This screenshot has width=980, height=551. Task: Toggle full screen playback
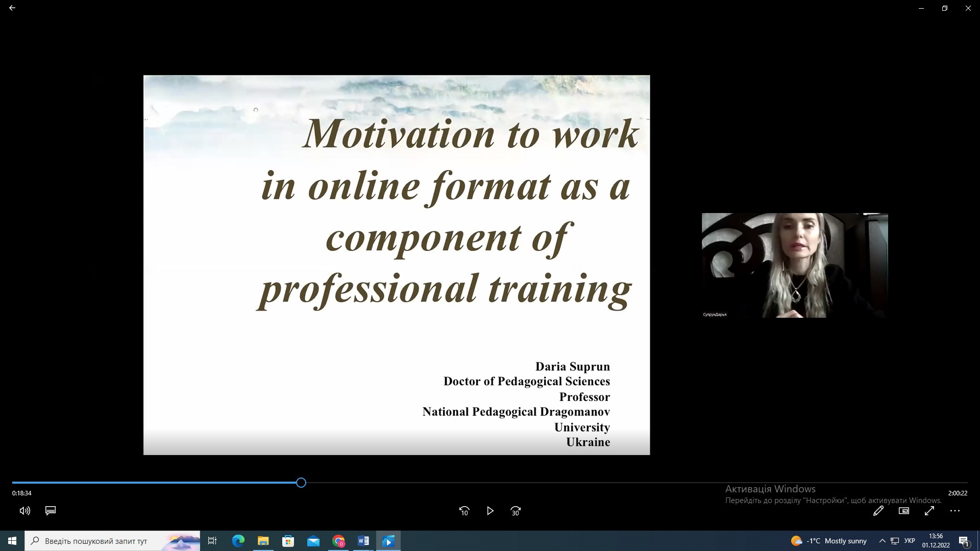click(x=929, y=511)
